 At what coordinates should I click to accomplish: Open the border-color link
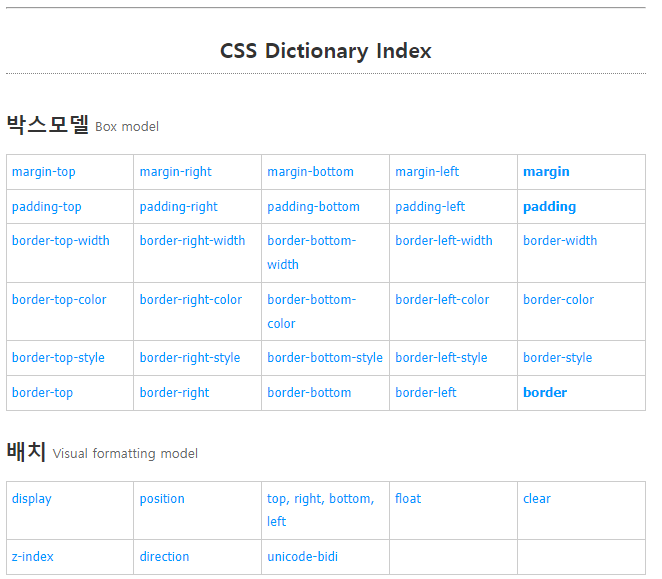click(x=558, y=300)
